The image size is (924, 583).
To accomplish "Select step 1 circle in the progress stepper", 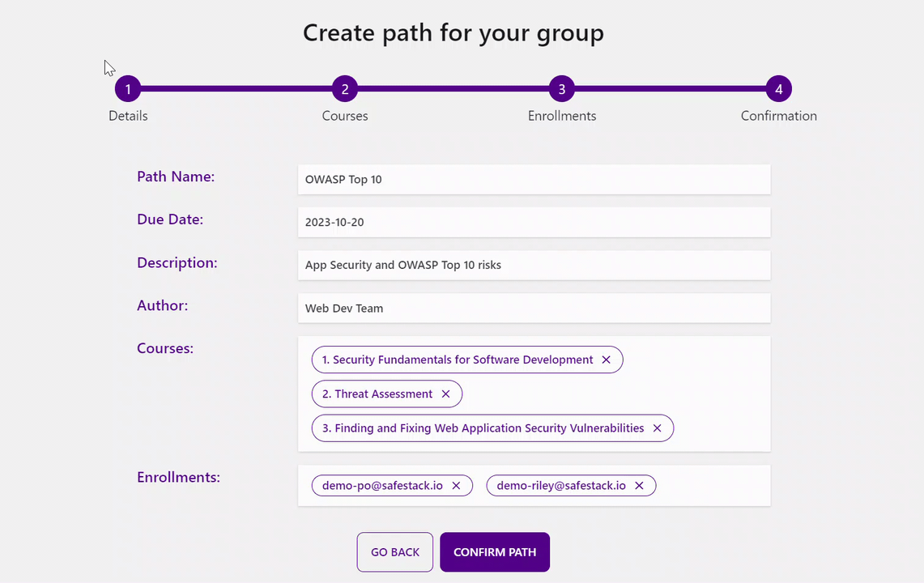I will coord(127,88).
